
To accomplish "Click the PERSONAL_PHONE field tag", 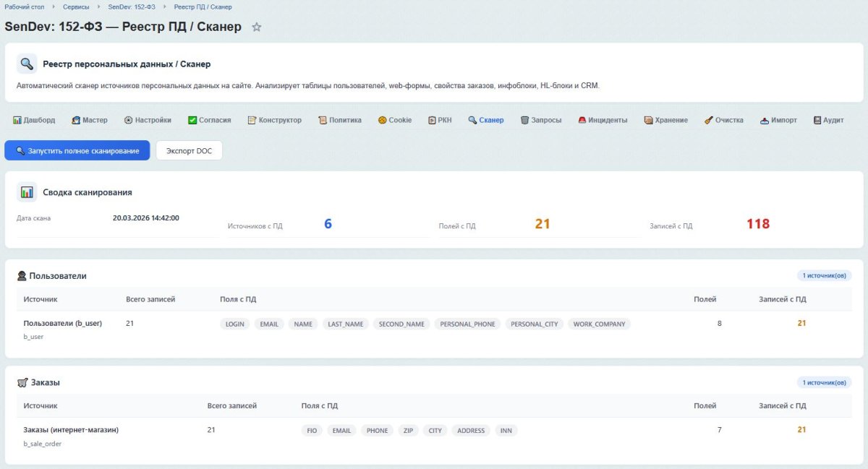I will click(467, 324).
